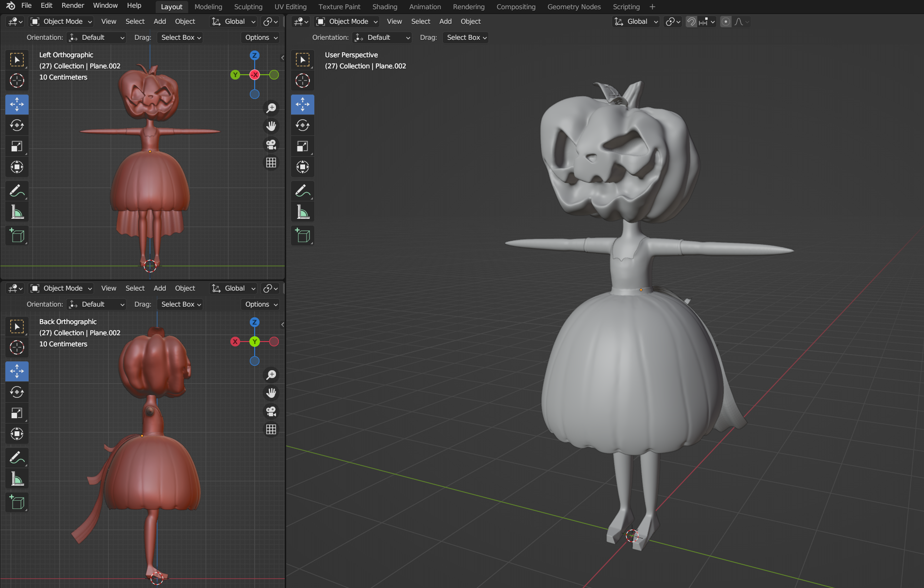Open Object Mode dropdown in User Perspective header
This screenshot has width=924, height=588.
click(347, 21)
